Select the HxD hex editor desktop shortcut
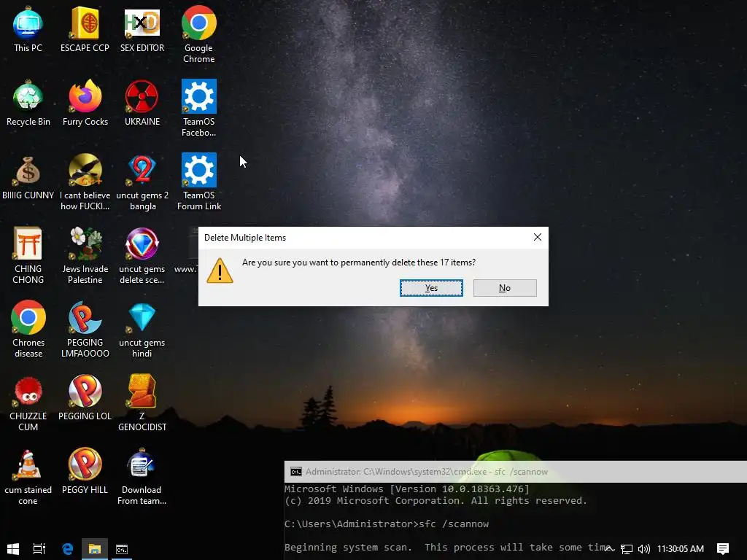Viewport: 747px width, 560px height. (142, 29)
